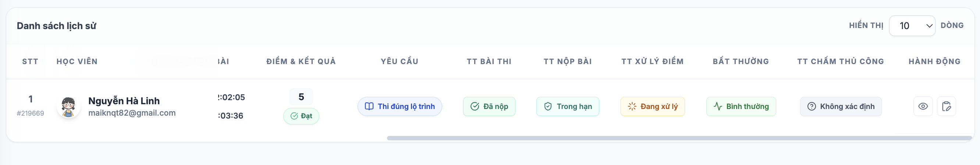The image size is (980, 165).
Task: Click the check icon in Đạt badge
Action: 294,116
